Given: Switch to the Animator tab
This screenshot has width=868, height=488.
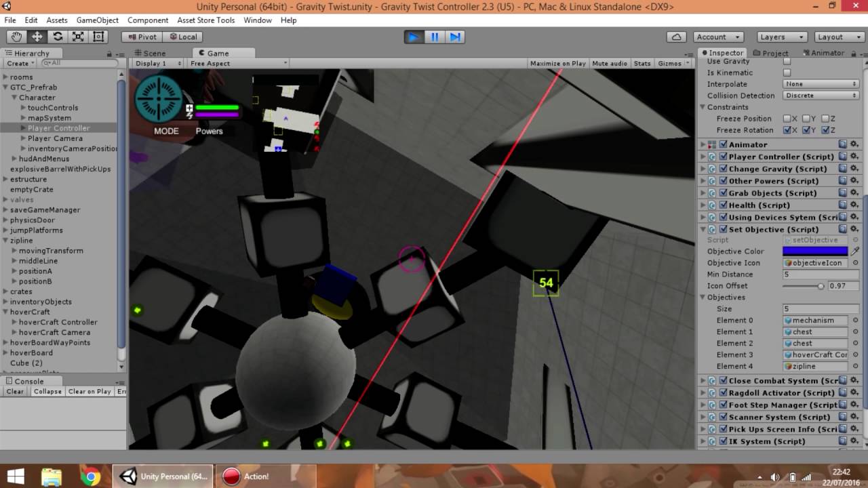Looking at the screenshot, I should [x=824, y=53].
